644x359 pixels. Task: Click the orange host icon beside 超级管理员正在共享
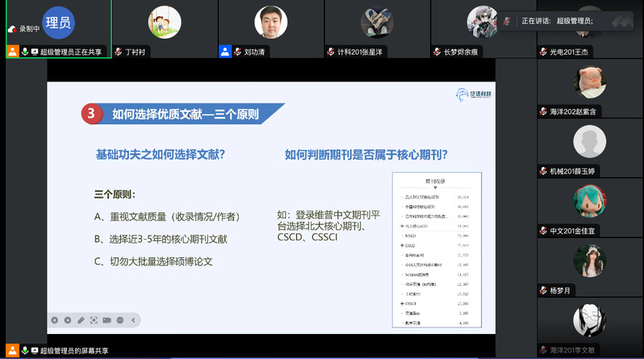point(13,52)
